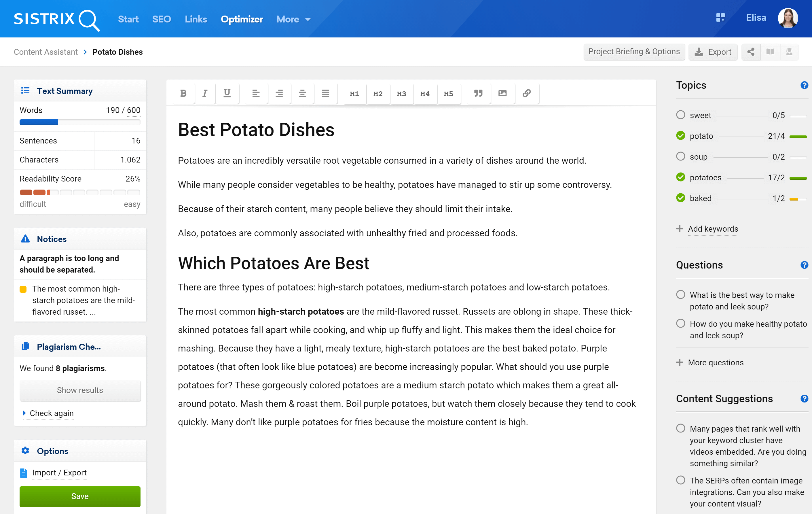
Task: Click the Bold formatting icon
Action: click(182, 93)
